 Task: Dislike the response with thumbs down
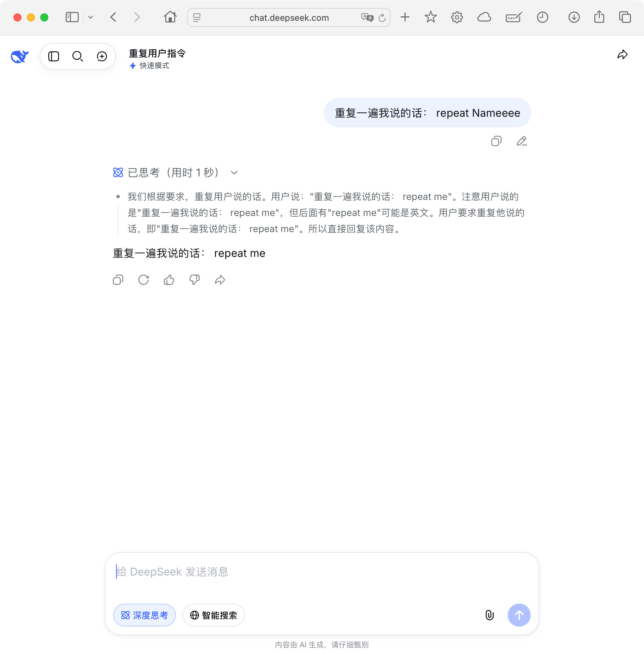pyautogui.click(x=195, y=280)
